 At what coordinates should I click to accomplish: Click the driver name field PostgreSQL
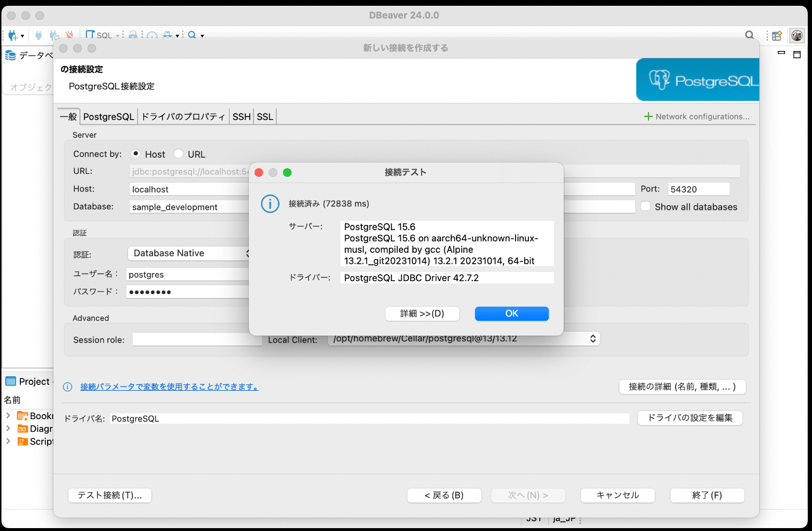(x=369, y=419)
